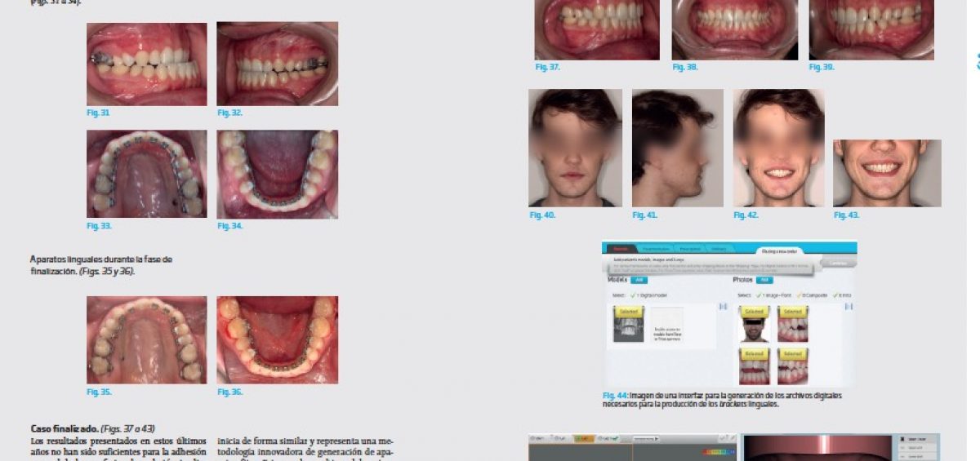Viewport: 980px width, 461px height.
Task: Toggle the '0 Composite' checkmark
Action: pos(799,295)
